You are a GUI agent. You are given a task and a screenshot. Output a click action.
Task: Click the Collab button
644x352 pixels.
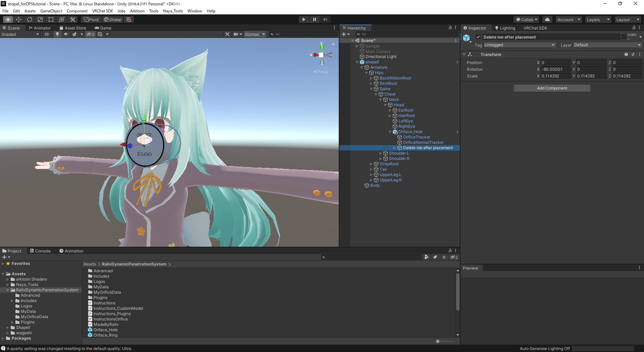[526, 19]
